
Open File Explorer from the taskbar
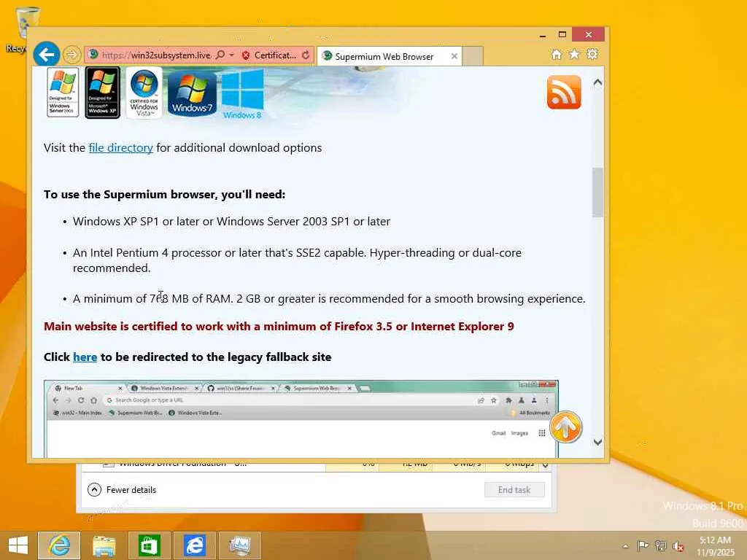tap(104, 545)
